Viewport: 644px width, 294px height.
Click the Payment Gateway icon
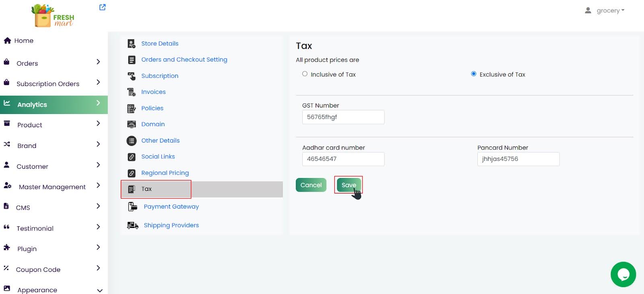click(132, 207)
